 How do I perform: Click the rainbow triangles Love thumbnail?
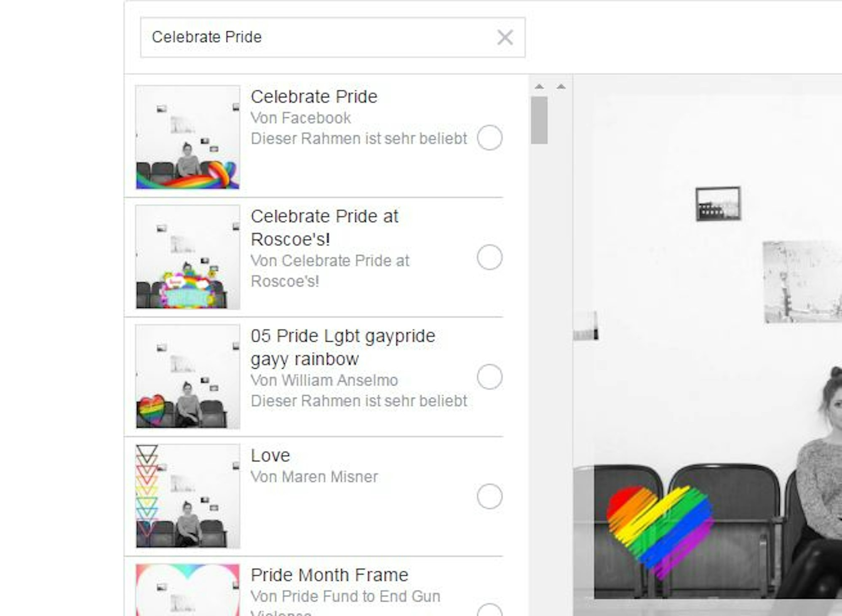pos(188,496)
